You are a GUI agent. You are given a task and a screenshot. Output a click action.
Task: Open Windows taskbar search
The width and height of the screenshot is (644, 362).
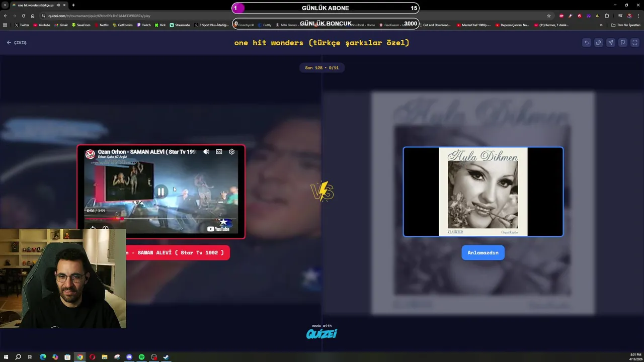click(18, 357)
